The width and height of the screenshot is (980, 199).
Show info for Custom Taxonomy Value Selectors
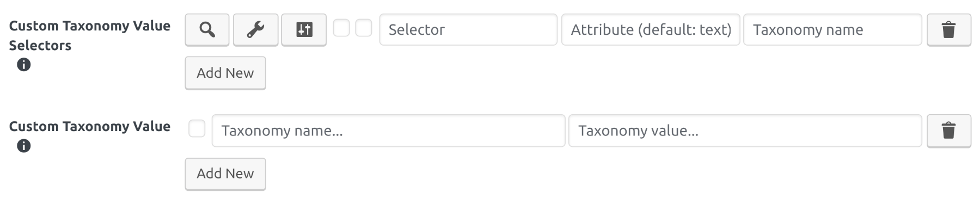click(23, 65)
